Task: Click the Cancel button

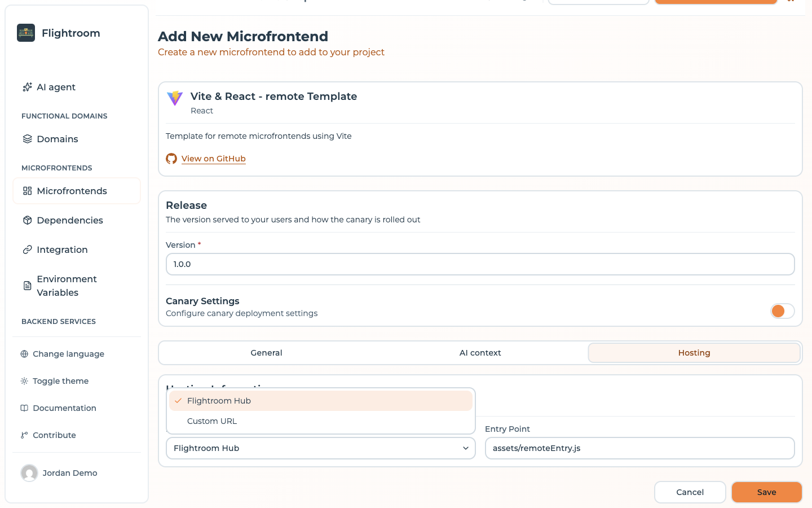Action: 690,492
